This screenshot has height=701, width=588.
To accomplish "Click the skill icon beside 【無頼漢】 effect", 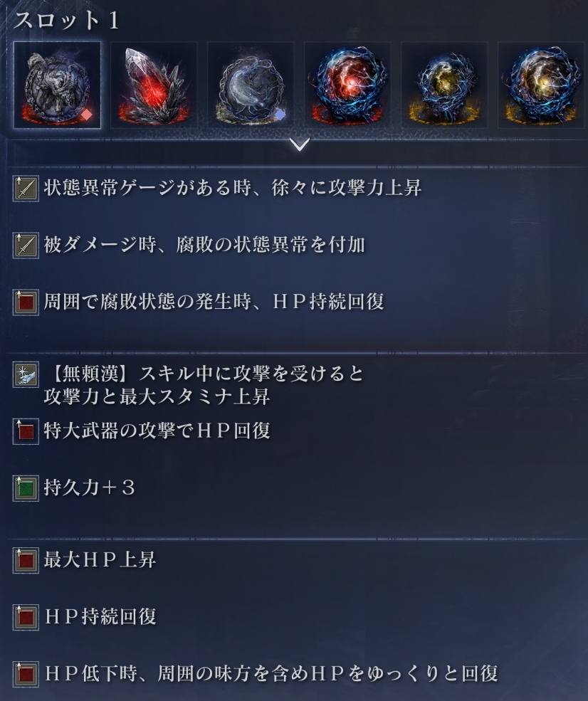I will [x=26, y=374].
